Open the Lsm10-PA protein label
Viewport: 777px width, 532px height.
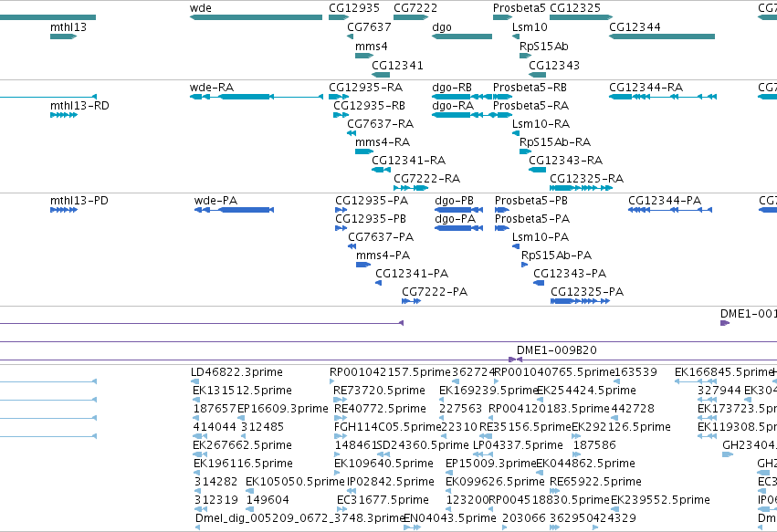click(x=541, y=237)
